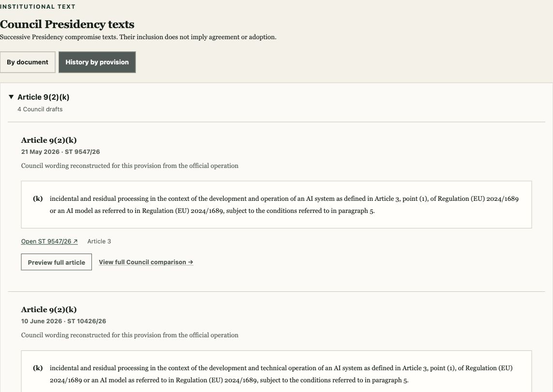Screen dimensions: 553x392
Task: Click the 10 June 2026 · ST 10426/26 line
Action: coord(63,321)
